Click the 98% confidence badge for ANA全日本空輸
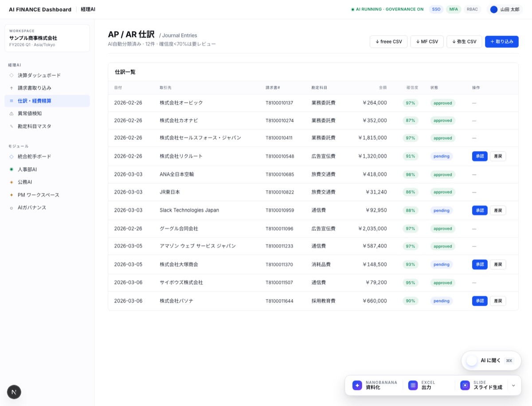Screen dimensions: 532x406 pos(411,175)
